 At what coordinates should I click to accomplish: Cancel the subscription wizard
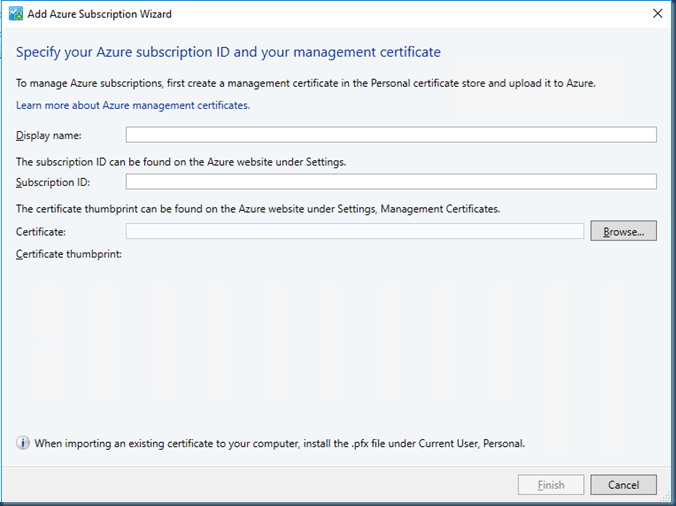click(x=623, y=485)
